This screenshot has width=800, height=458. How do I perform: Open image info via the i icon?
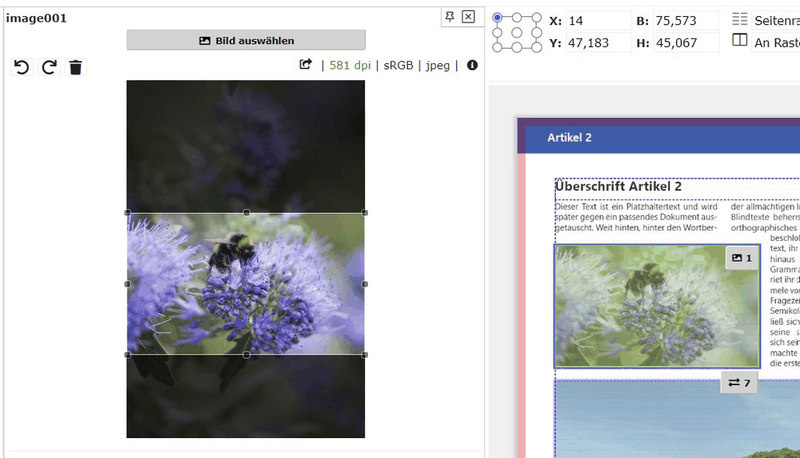[x=472, y=65]
